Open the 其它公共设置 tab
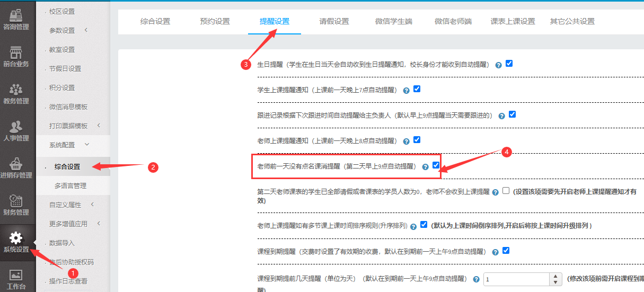 pos(572,21)
